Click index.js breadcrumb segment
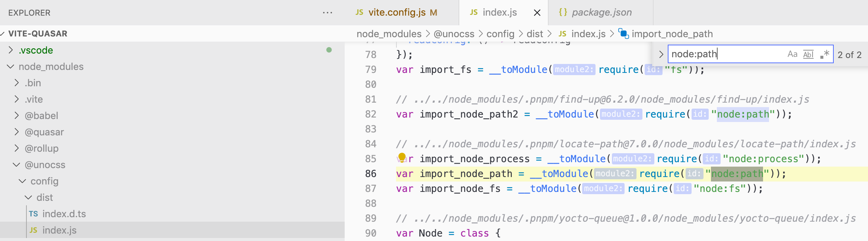Screen dimensions: 868x241 click(588, 34)
